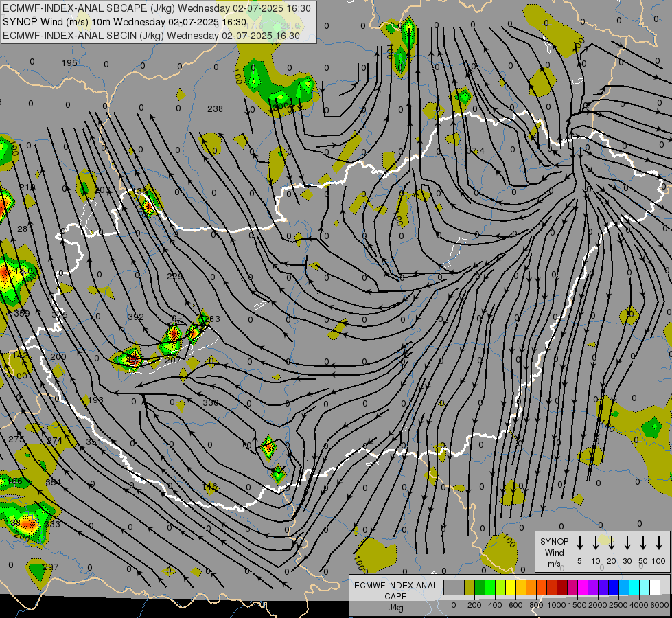672x618 pixels.
Task: Select the 600 tick label on CAPE scale
Action: point(515,605)
